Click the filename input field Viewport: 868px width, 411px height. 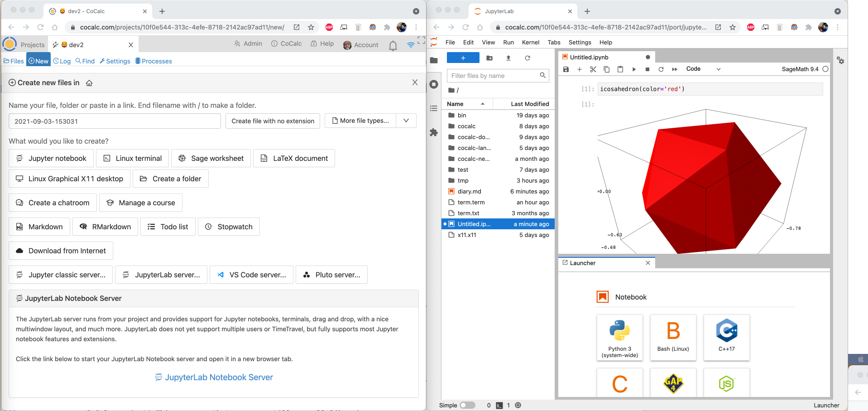coord(115,121)
